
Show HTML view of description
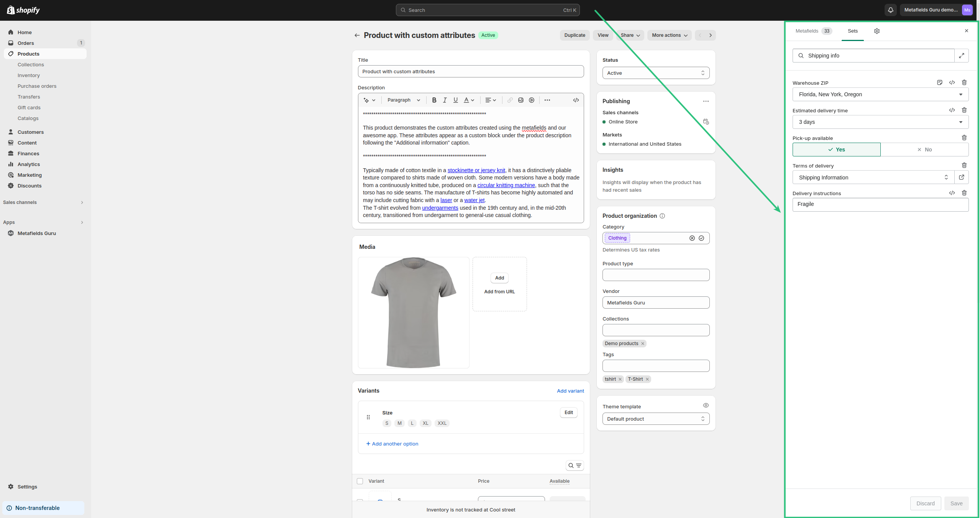[576, 100]
